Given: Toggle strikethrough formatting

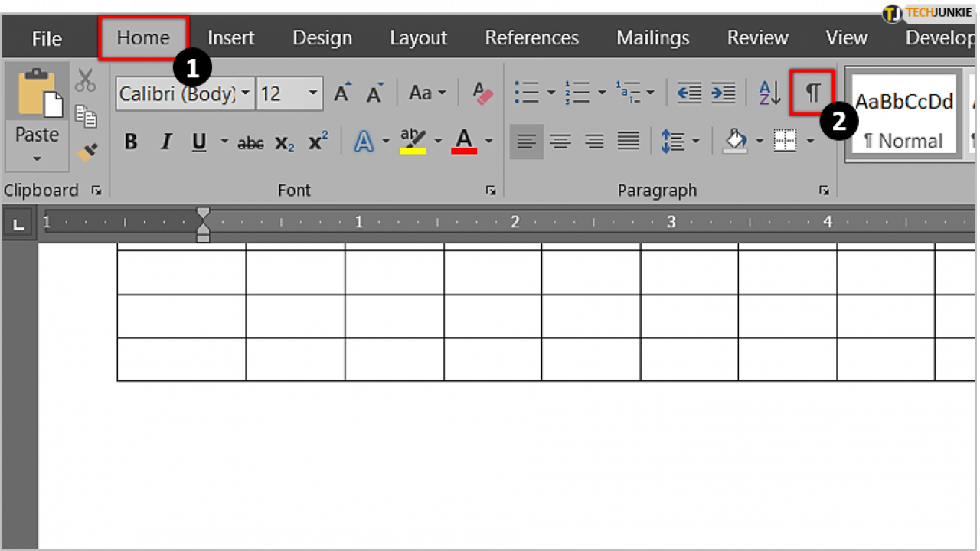Looking at the screenshot, I should (250, 142).
